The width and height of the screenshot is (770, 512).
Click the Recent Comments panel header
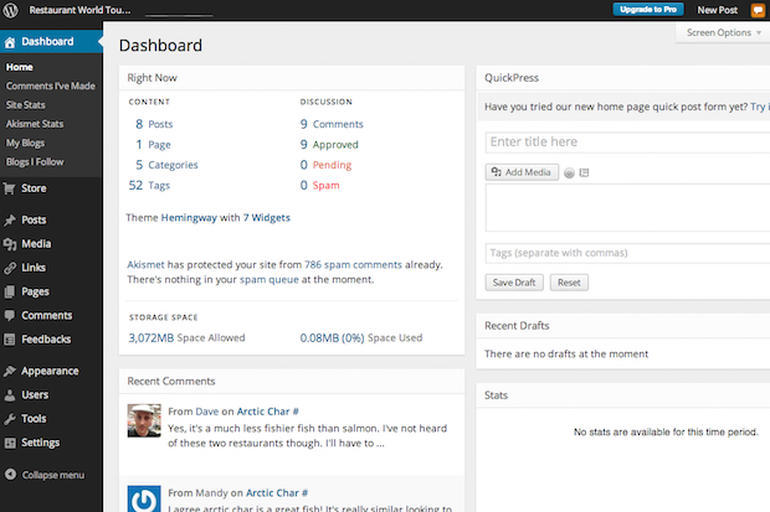tap(292, 381)
